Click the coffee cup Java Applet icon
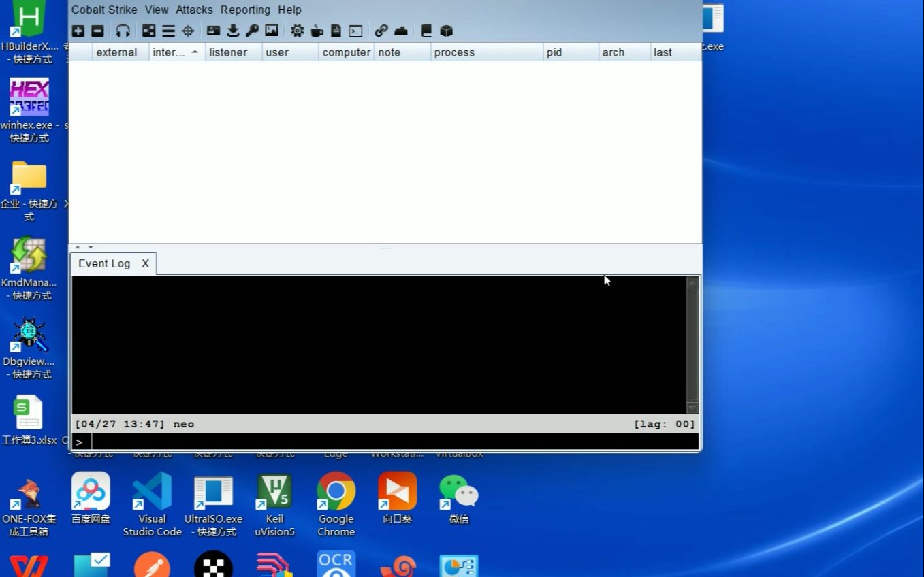 point(317,31)
